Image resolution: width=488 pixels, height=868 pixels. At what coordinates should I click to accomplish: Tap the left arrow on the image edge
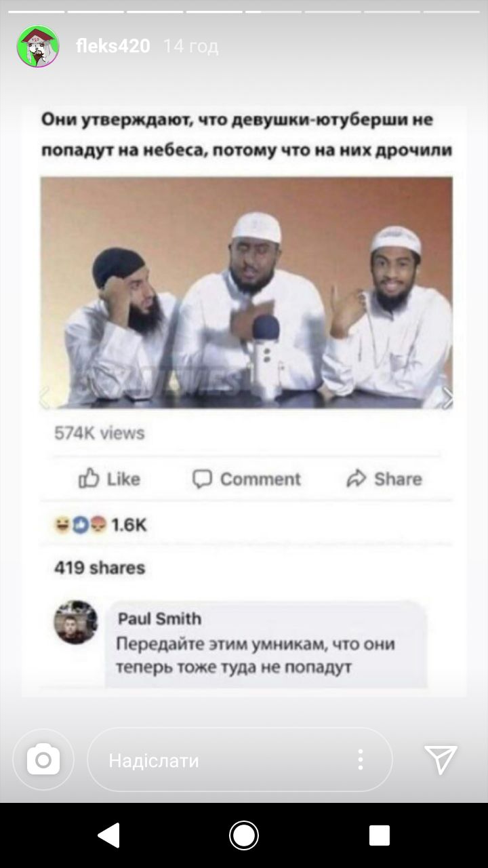click(x=45, y=397)
